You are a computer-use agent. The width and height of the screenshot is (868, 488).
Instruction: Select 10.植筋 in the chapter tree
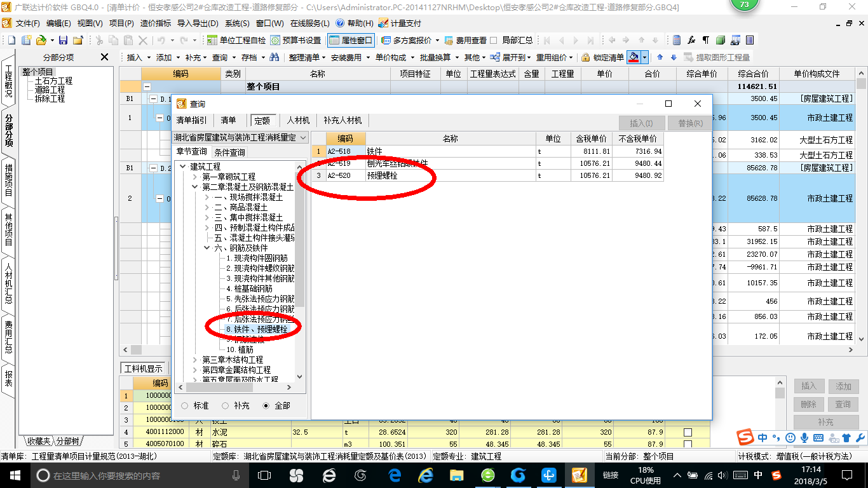click(x=240, y=349)
